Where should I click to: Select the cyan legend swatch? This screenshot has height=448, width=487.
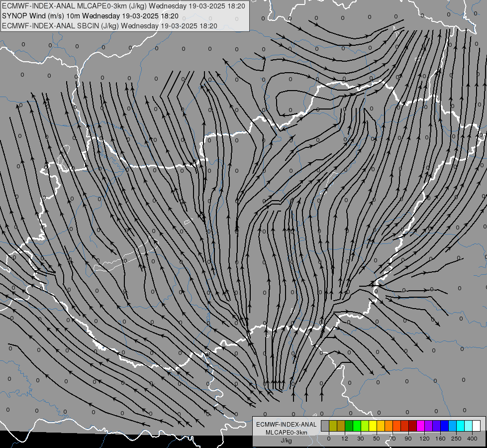pos(460,426)
